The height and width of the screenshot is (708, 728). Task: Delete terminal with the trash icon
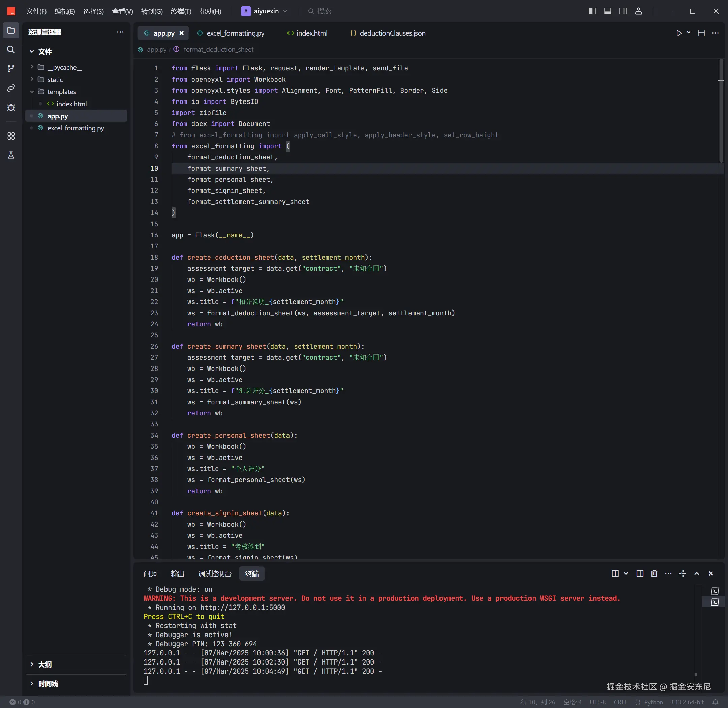tap(654, 573)
